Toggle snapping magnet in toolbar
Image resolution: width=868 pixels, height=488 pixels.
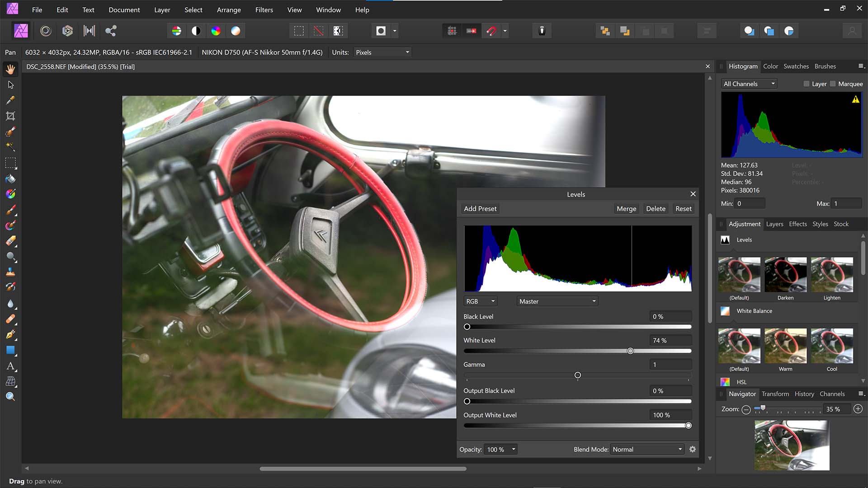pos(491,31)
